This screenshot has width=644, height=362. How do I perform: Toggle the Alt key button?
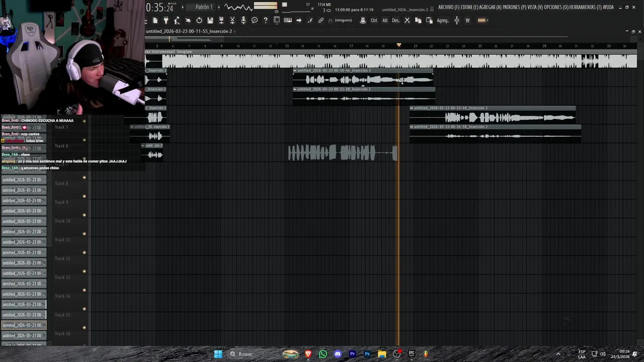coord(385,20)
